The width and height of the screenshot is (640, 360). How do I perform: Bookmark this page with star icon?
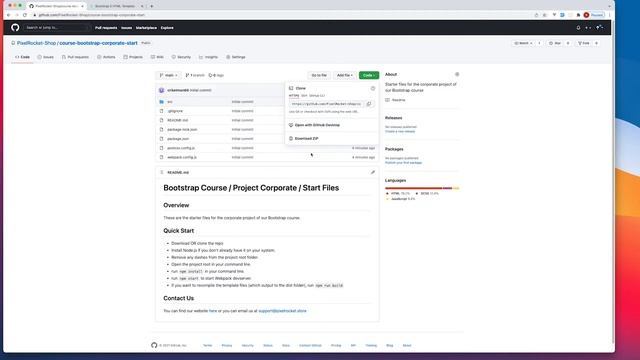(544, 15)
